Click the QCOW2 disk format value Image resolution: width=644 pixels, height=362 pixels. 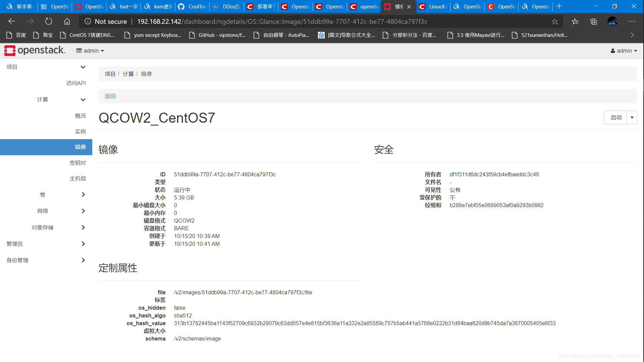pos(184,221)
